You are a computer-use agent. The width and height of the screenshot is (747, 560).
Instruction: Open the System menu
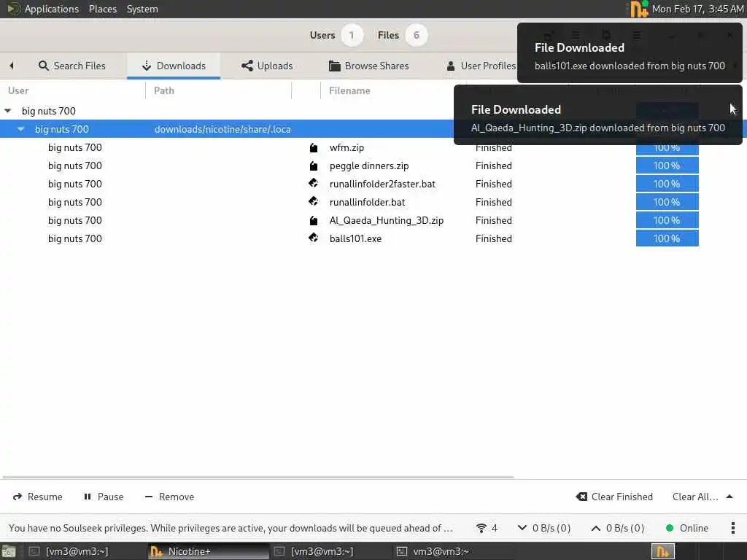click(x=142, y=9)
